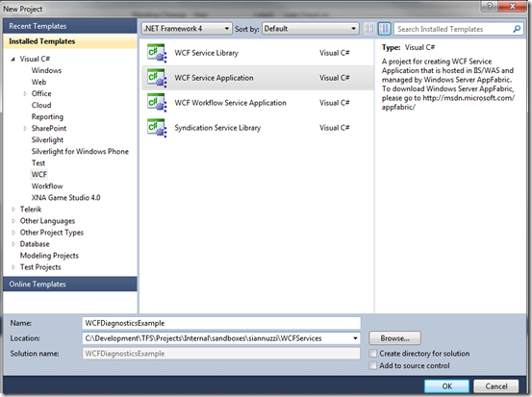
Task: Click the search magnifier icon
Action: [x=517, y=29]
